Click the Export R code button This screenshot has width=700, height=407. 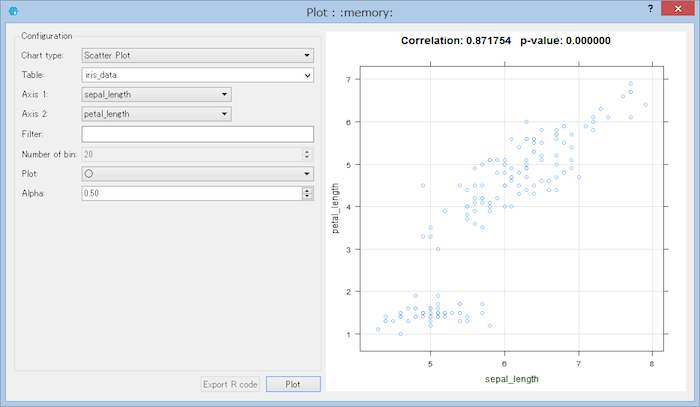tap(230, 384)
